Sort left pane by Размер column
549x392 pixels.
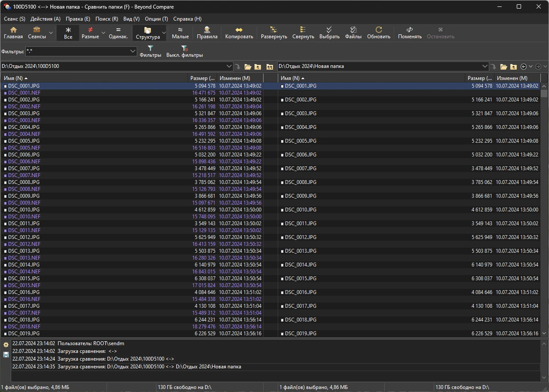(x=202, y=78)
